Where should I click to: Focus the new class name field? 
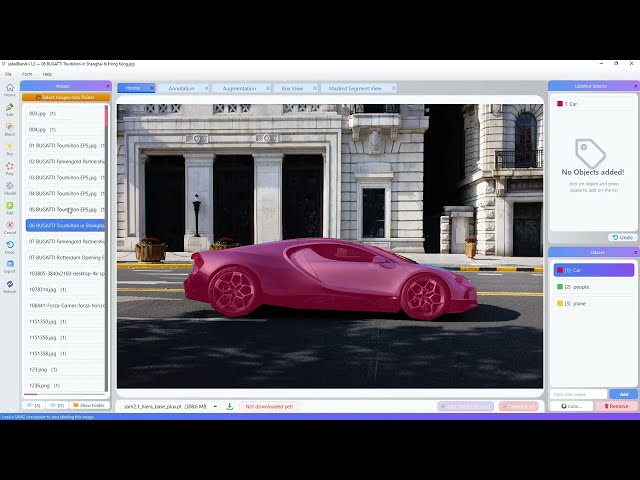578,394
